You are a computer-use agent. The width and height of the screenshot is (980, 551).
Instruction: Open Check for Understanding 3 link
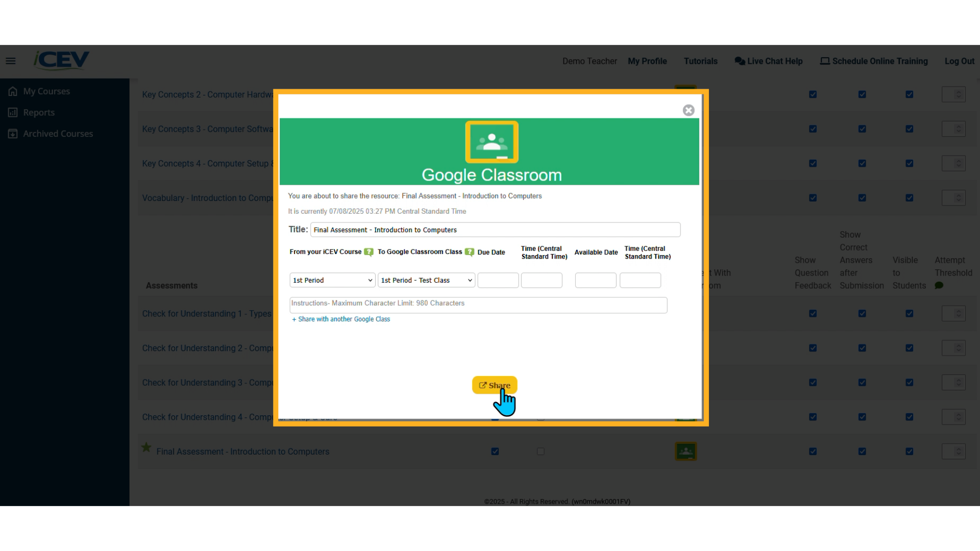(x=208, y=383)
